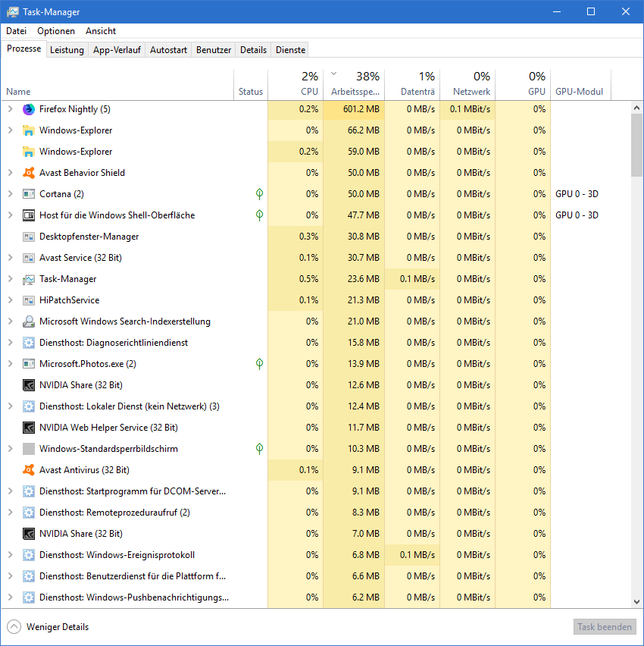Switch to the App-Verlauf tab
The height and width of the screenshot is (646, 644).
pyautogui.click(x=117, y=50)
